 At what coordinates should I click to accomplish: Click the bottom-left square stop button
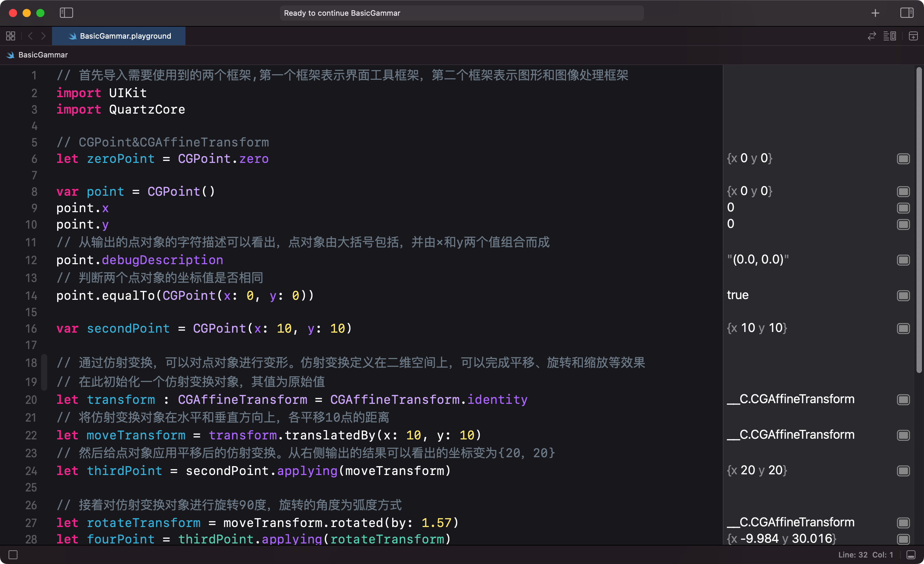click(13, 555)
